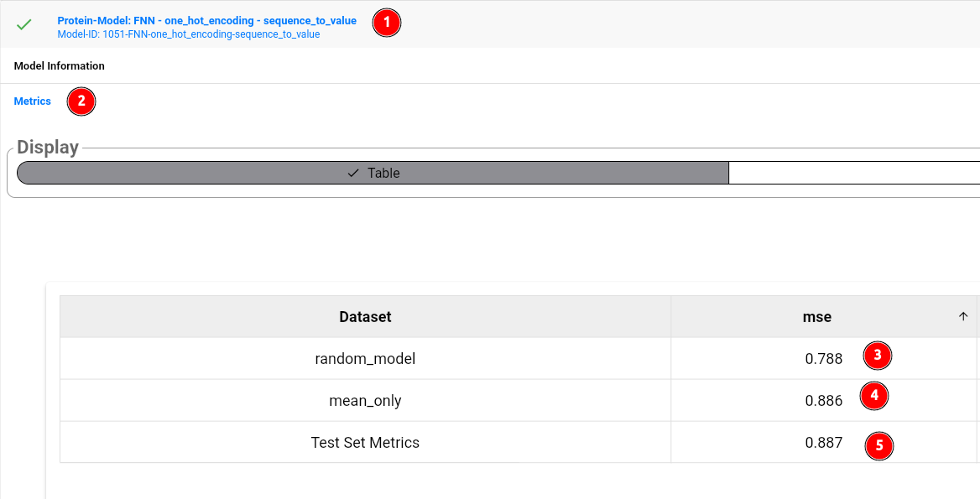Click the red badge numbered 3

[878, 355]
